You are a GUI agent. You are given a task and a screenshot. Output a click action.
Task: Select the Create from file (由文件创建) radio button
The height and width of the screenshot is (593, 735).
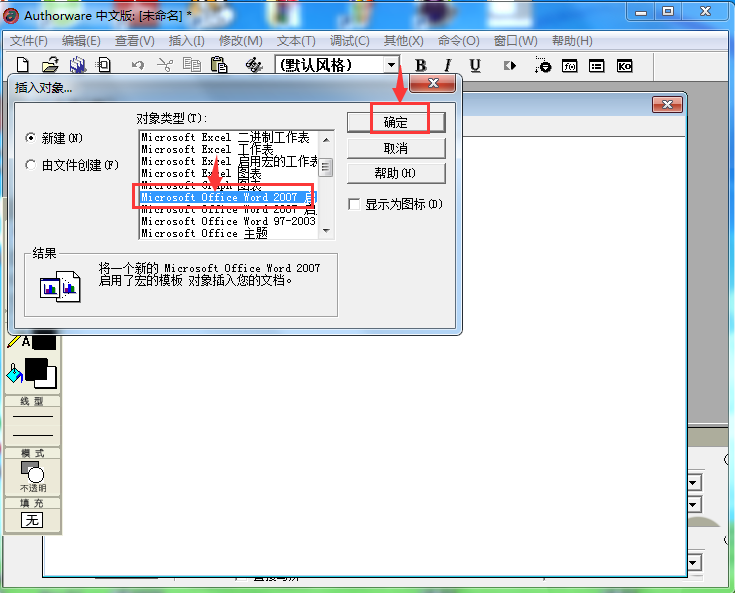point(30,165)
